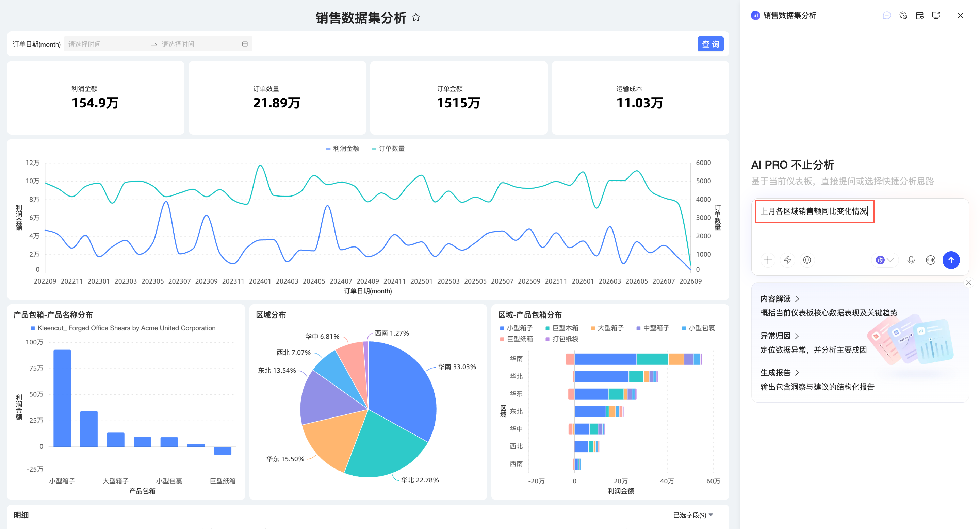Viewport: 980px width, 529px height.
Task: Click the plus attachment icon in chat box
Action: (768, 260)
